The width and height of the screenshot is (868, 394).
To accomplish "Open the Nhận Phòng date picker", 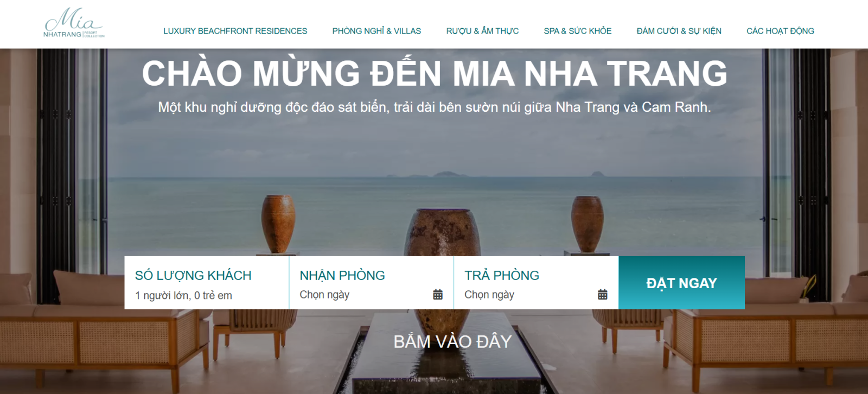I will click(372, 283).
